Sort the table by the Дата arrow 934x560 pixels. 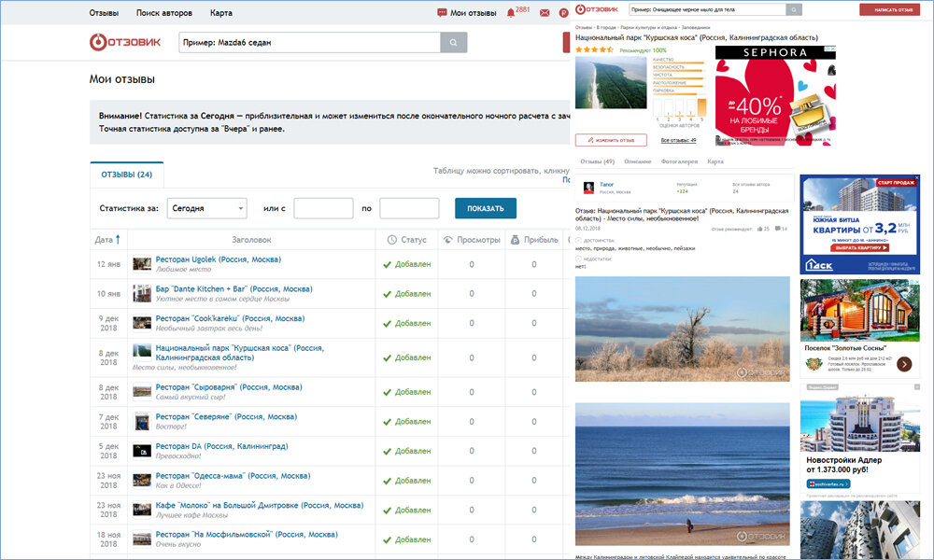[x=118, y=239]
